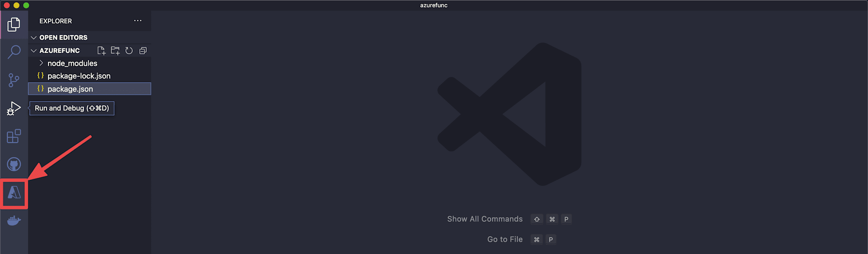Open the Search view icon

click(14, 52)
